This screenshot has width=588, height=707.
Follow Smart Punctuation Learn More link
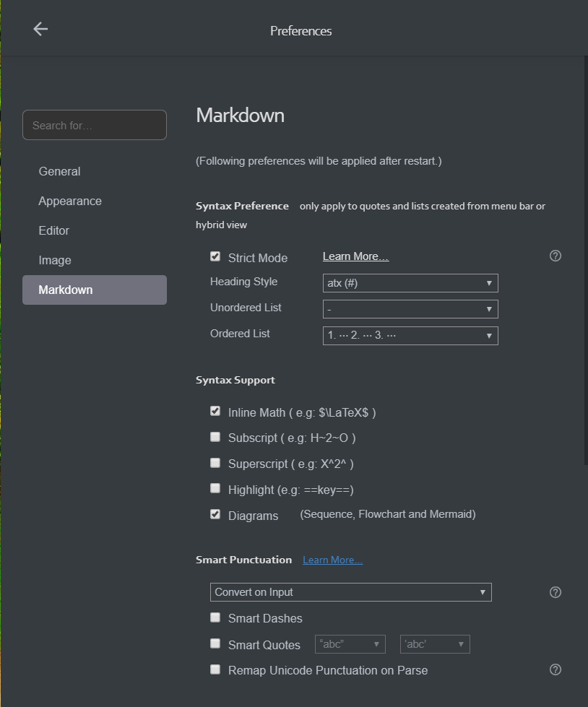coord(333,560)
